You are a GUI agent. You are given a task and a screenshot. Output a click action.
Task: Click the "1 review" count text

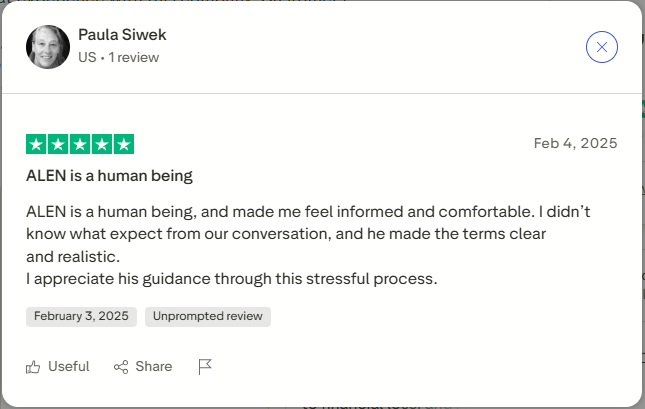133,58
